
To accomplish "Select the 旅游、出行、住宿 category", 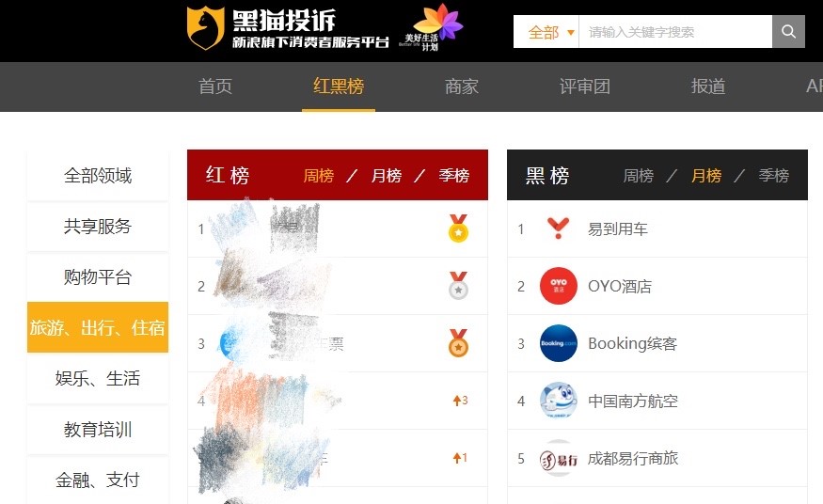I will click(x=98, y=327).
